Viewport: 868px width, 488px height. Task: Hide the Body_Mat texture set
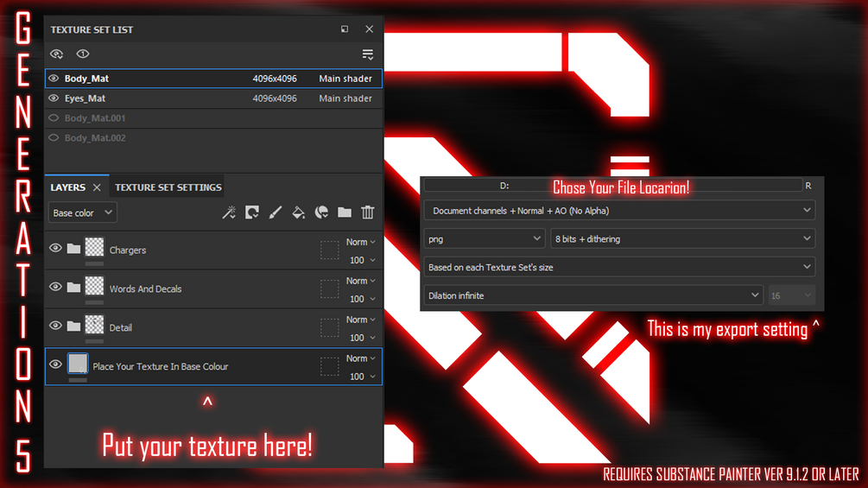tap(54, 79)
